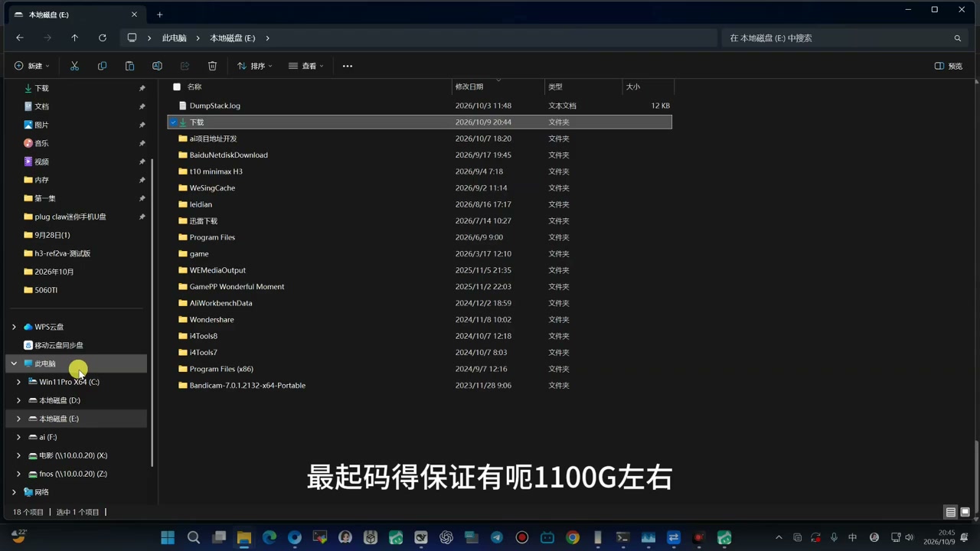
Task: Expand the Win11Pro X64 (C:) drive
Action: coord(18,382)
